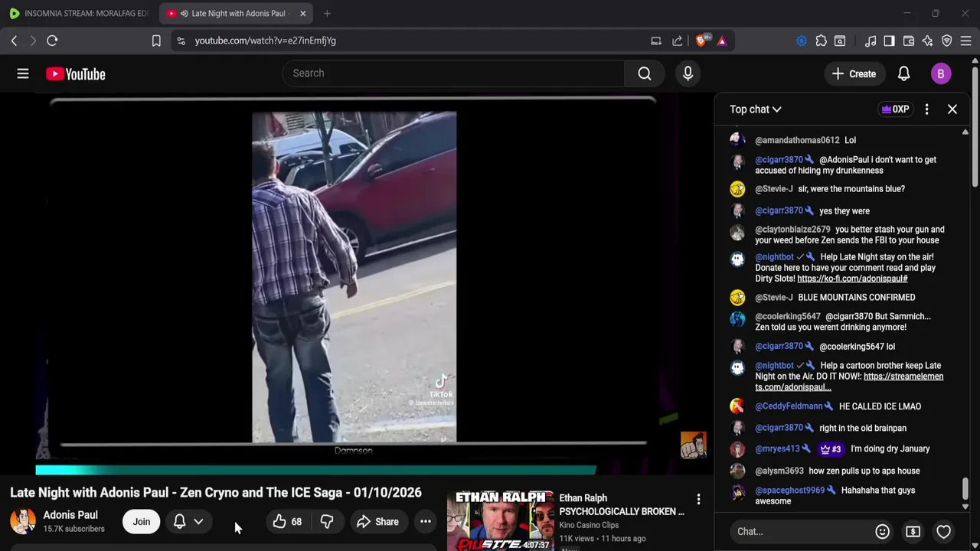980x551 pixels.
Task: Open YouTube notifications bell
Action: (x=903, y=73)
